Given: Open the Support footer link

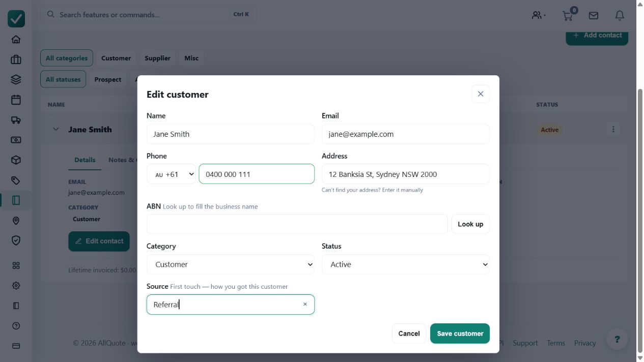Looking at the screenshot, I should (525, 343).
